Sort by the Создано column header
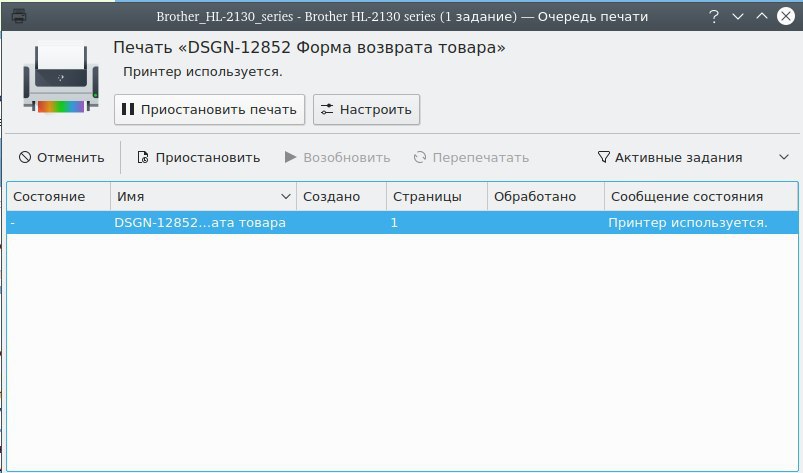The width and height of the screenshot is (803, 473). [x=342, y=197]
